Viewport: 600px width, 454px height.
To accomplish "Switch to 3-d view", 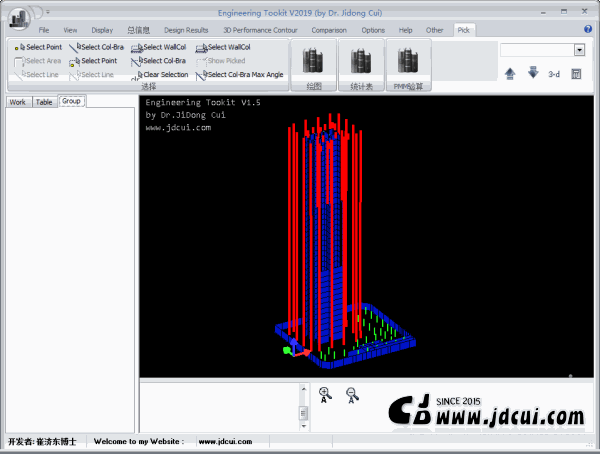I will tap(554, 74).
